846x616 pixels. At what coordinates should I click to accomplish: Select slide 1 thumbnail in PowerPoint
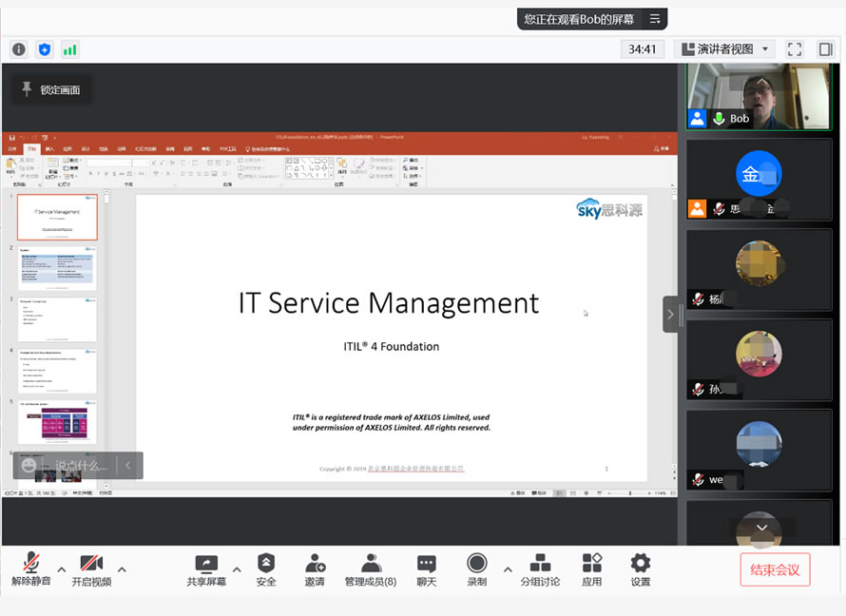[57, 217]
